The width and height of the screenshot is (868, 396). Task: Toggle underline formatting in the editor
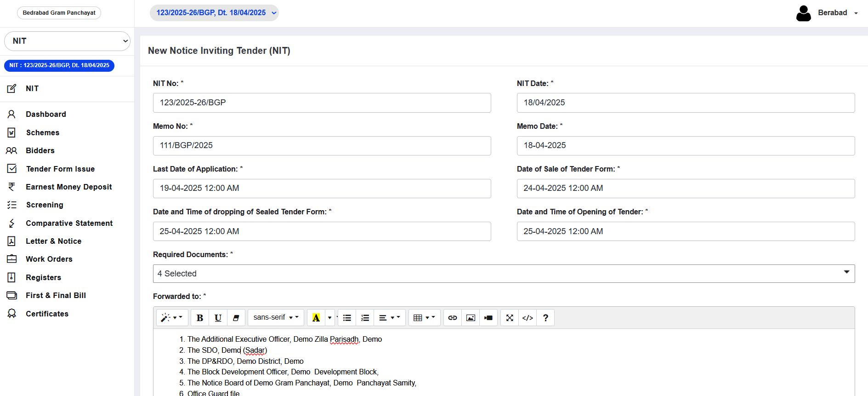(x=218, y=318)
